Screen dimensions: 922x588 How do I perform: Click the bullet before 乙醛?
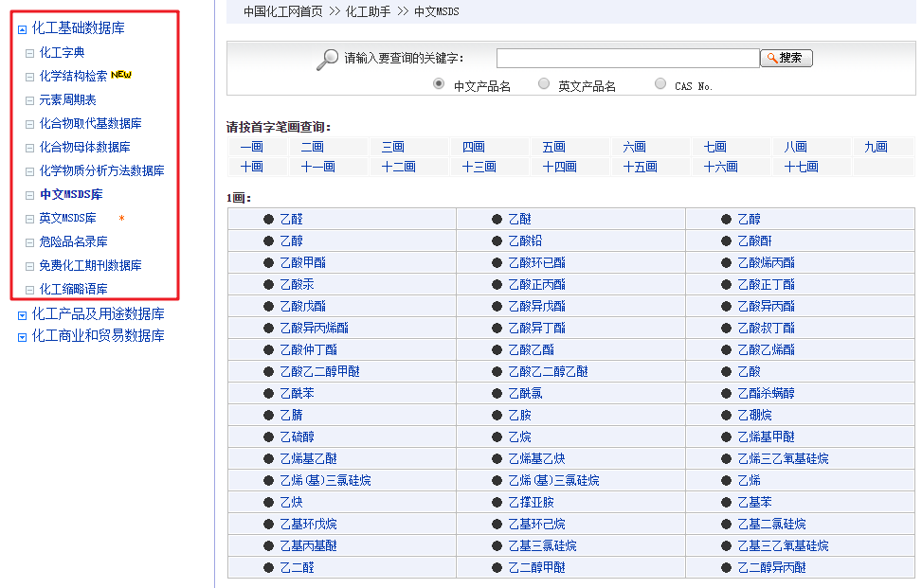(x=269, y=219)
